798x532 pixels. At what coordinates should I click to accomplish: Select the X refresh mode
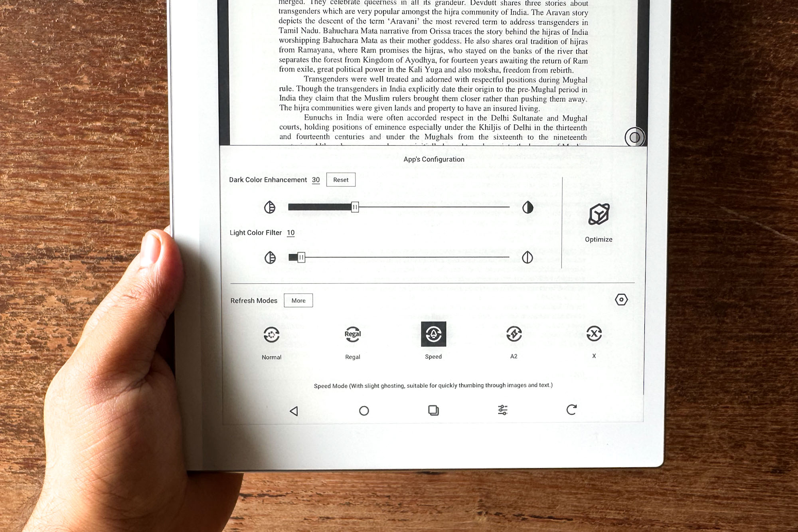click(593, 333)
